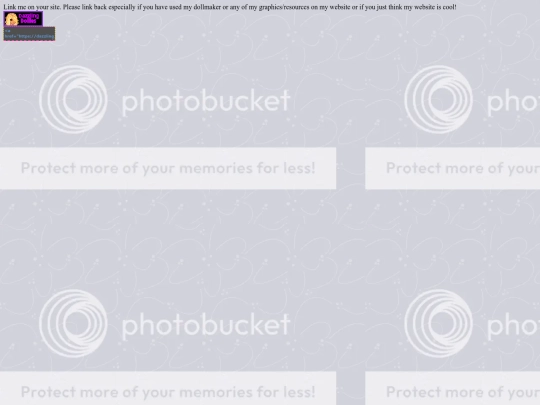Image resolution: width=540 pixels, height=405 pixels.
Task: Click the blonde doll face in the banner
Action: click(x=11, y=19)
